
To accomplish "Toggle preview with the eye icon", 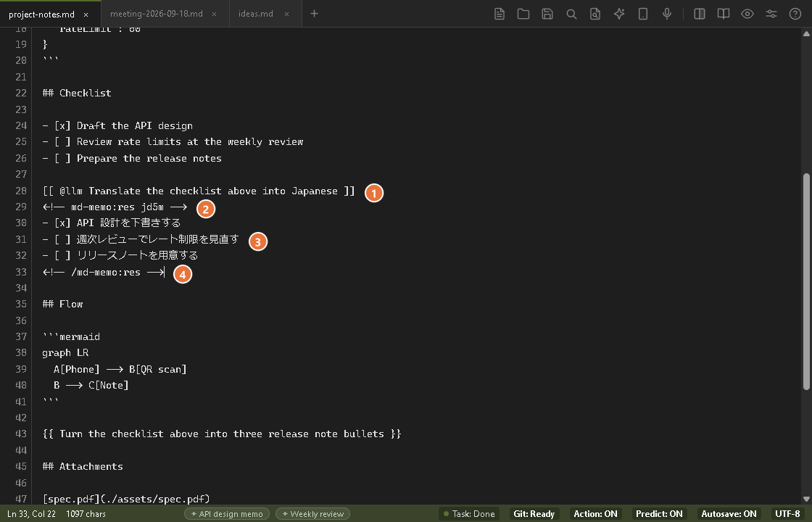I will pyautogui.click(x=747, y=14).
